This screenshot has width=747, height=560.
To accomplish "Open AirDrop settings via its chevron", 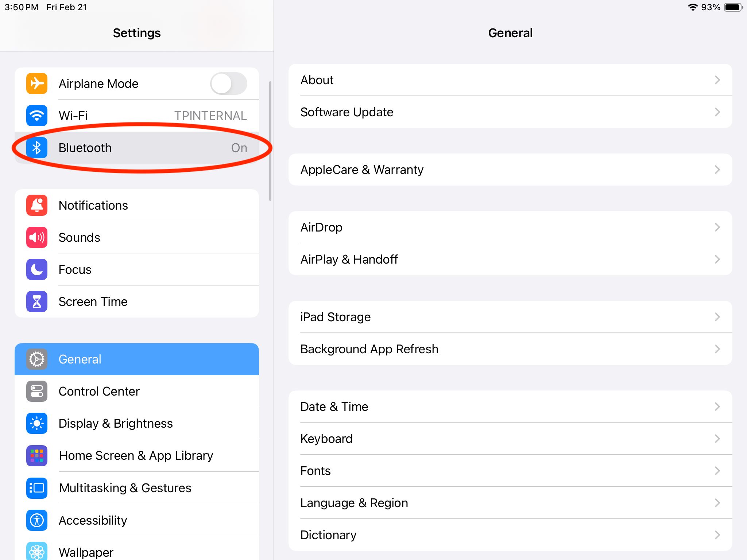I will (x=717, y=227).
